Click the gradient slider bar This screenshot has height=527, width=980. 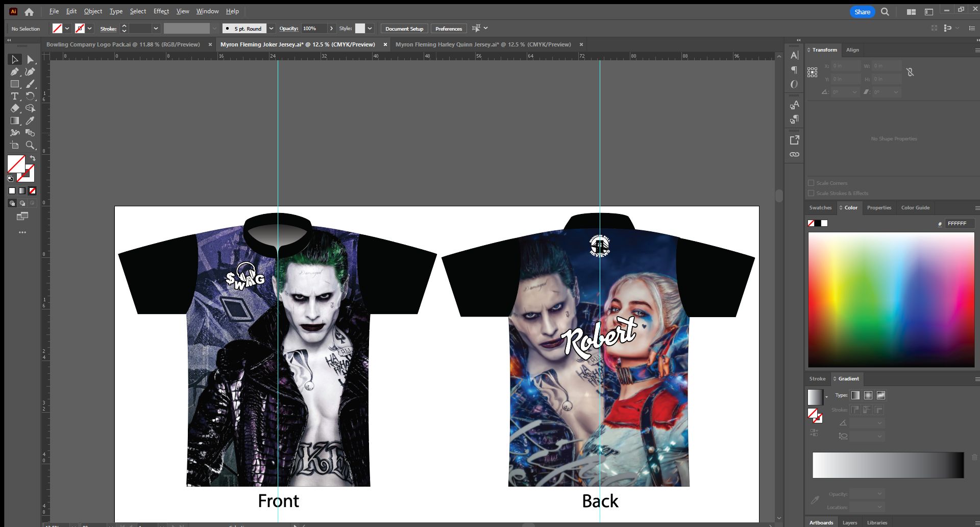(x=888, y=465)
